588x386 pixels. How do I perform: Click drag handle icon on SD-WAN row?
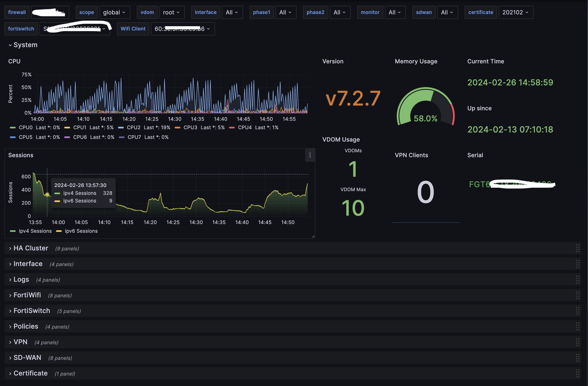[577, 358]
